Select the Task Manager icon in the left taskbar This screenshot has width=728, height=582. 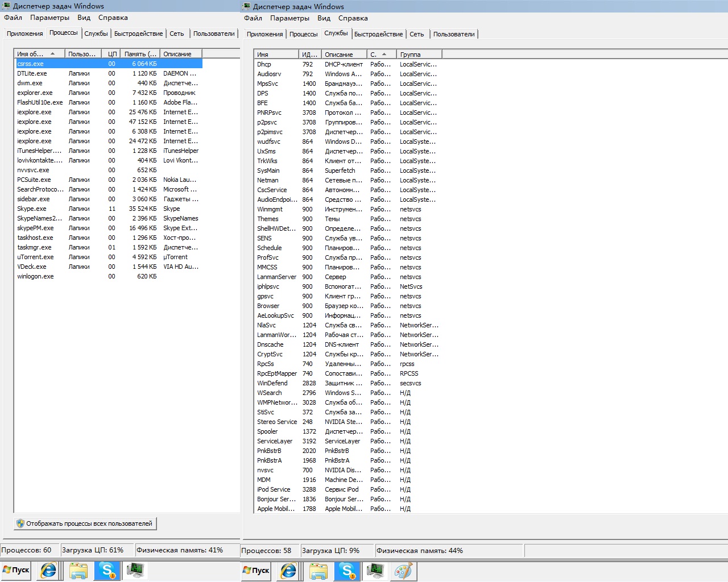pos(135,570)
